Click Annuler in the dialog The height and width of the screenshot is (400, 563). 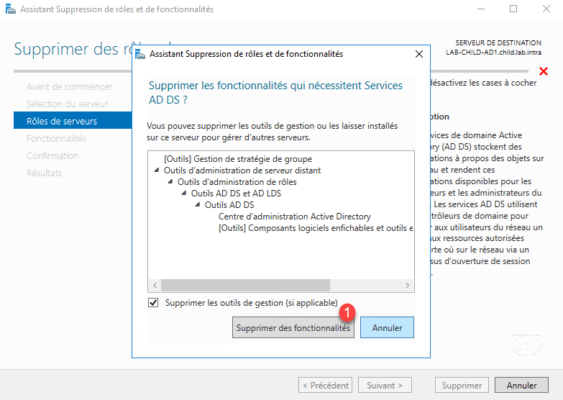pos(387,327)
